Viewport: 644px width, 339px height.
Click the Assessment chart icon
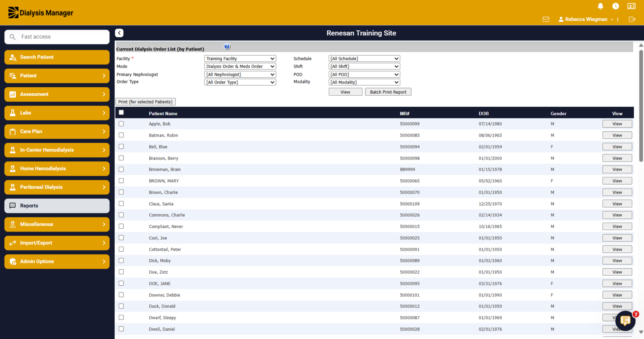point(13,94)
